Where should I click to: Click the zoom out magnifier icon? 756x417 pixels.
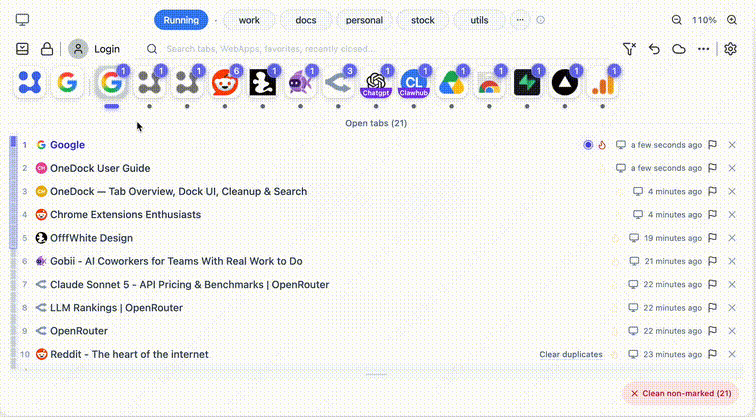pos(676,20)
